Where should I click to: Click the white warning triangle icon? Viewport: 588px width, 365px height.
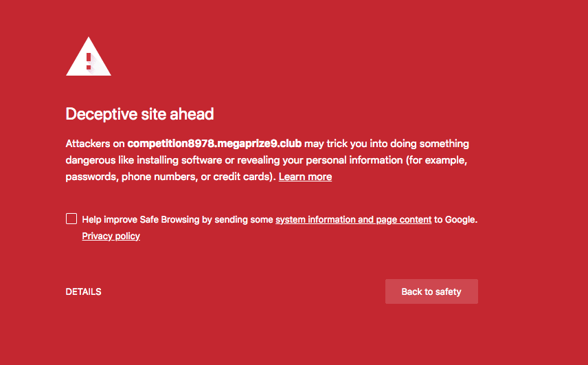[89, 56]
